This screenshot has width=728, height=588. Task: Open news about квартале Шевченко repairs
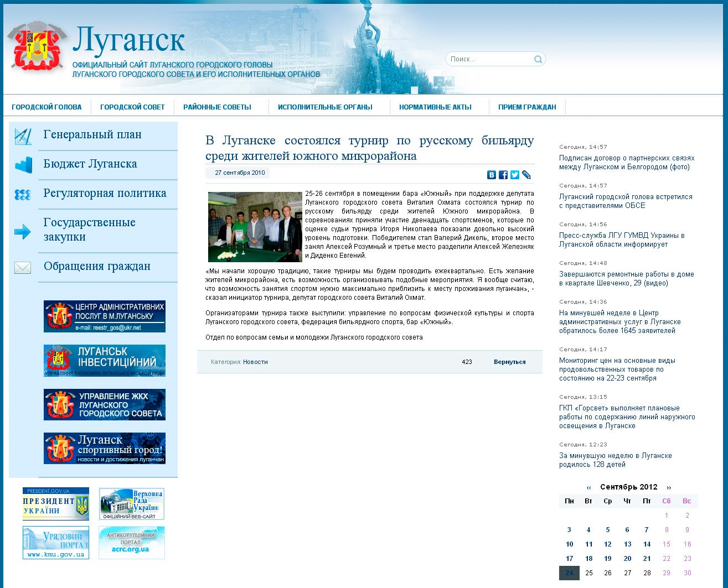[x=626, y=279]
